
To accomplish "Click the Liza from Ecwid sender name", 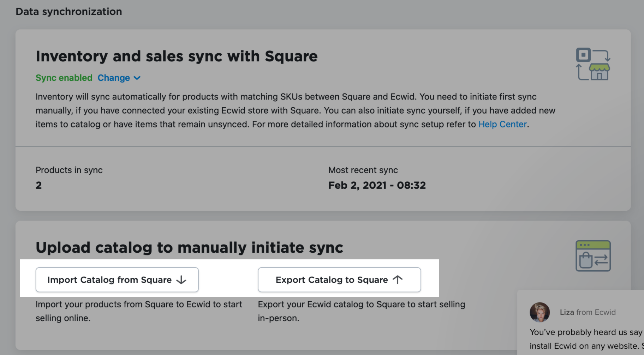I will click(588, 312).
